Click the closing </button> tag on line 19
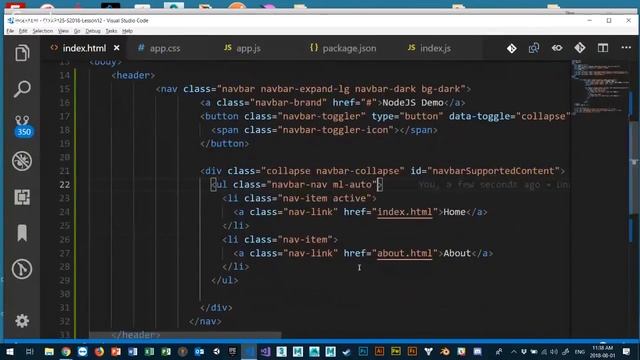The width and height of the screenshot is (640, 360). [224, 143]
